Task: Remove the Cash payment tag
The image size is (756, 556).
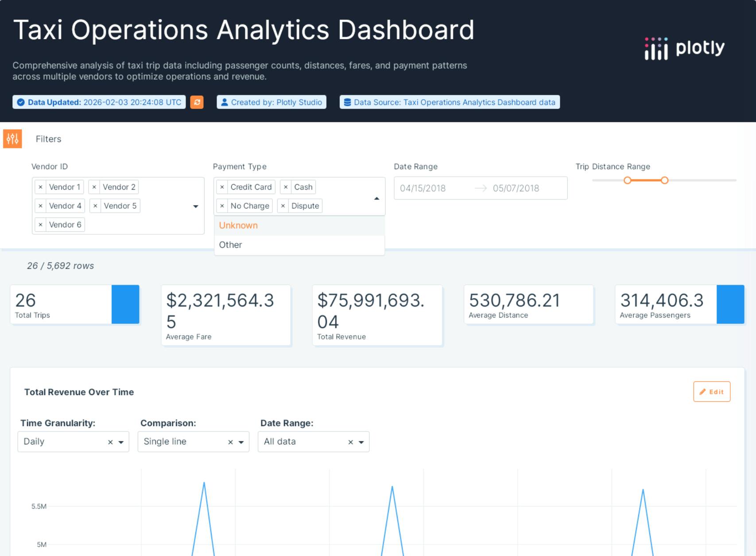Action: tap(286, 187)
